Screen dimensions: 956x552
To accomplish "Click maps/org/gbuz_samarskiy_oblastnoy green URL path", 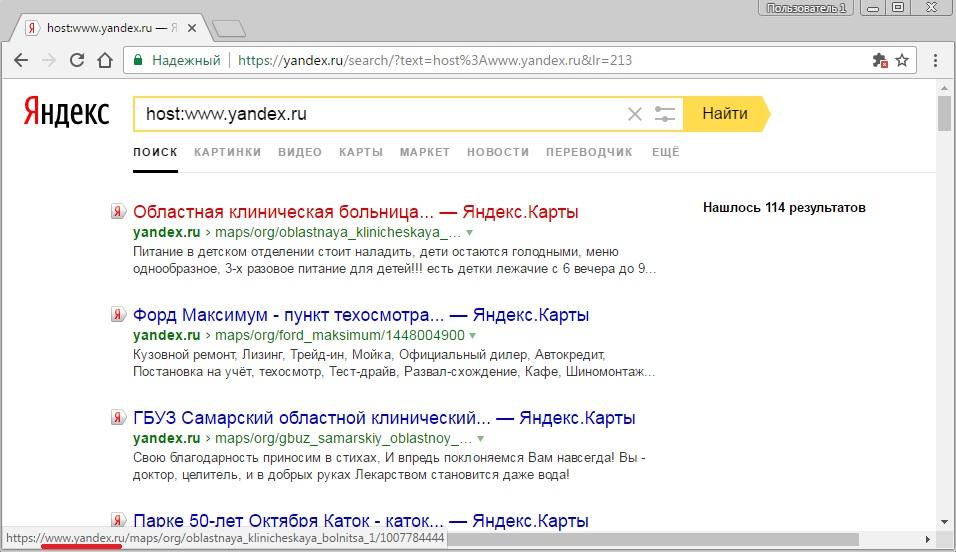I will [343, 439].
